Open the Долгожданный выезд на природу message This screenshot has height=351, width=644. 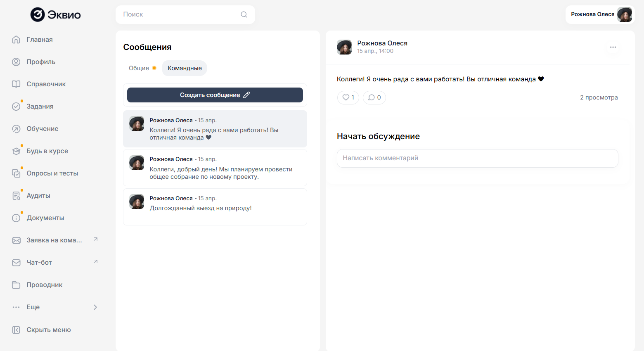pos(215,207)
